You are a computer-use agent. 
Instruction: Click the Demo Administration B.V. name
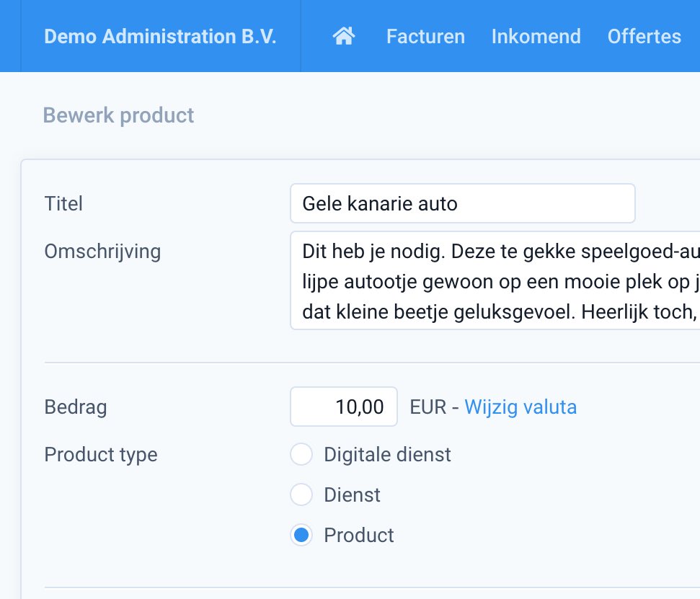tap(160, 36)
